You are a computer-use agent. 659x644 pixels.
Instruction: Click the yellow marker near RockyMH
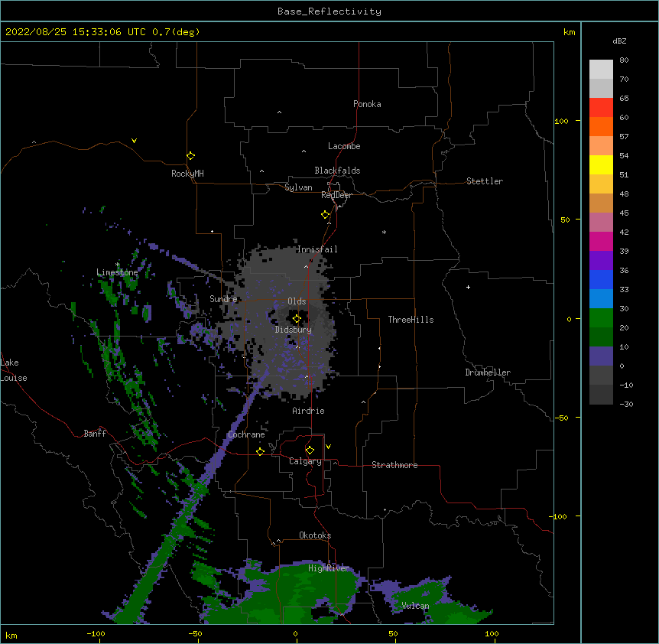pyautogui.click(x=190, y=155)
